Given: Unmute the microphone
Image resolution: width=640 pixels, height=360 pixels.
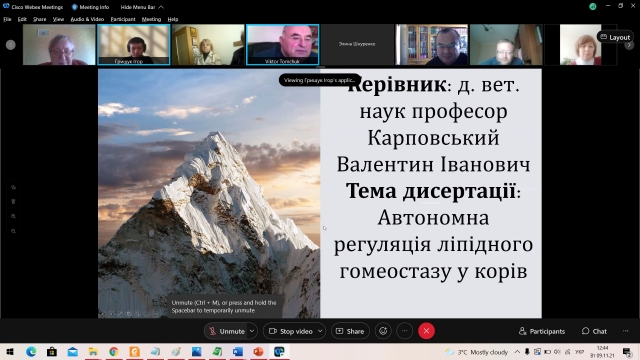Looking at the screenshot, I should [227, 331].
